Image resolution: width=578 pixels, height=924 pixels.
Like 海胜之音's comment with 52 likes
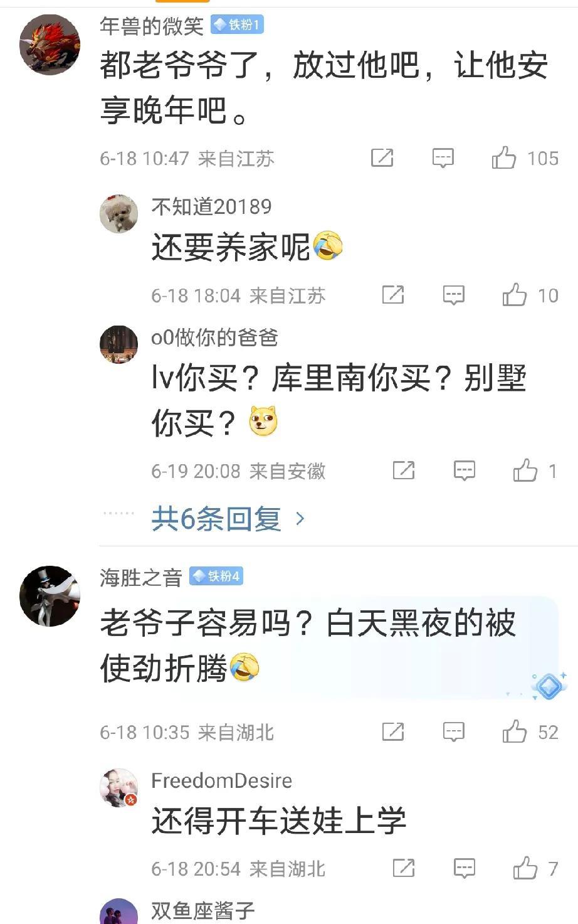point(515,731)
